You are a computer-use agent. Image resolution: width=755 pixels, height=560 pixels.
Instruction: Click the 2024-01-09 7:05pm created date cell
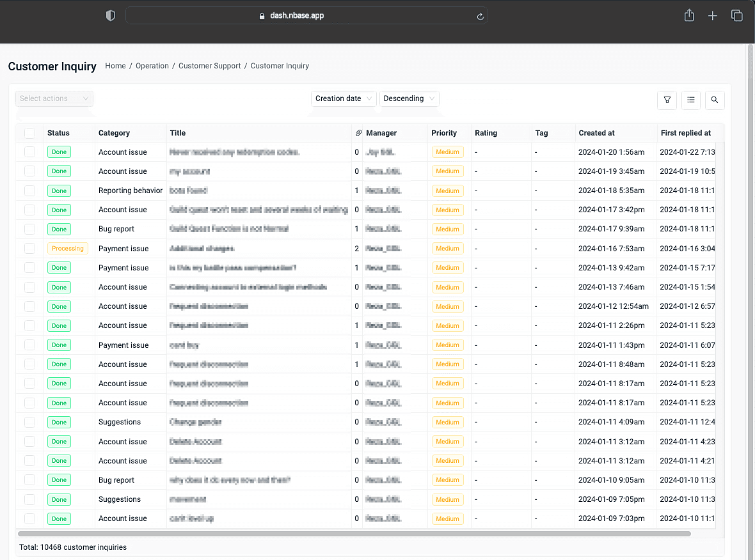612,499
